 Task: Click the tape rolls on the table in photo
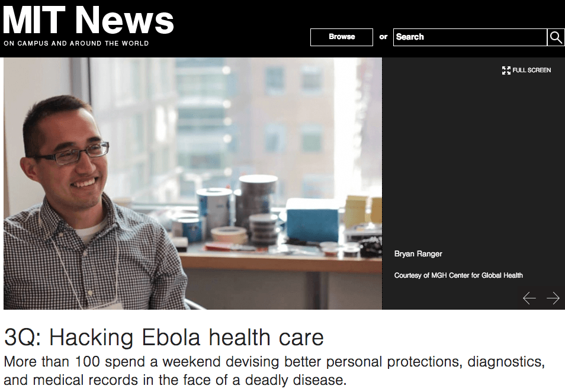(x=229, y=235)
